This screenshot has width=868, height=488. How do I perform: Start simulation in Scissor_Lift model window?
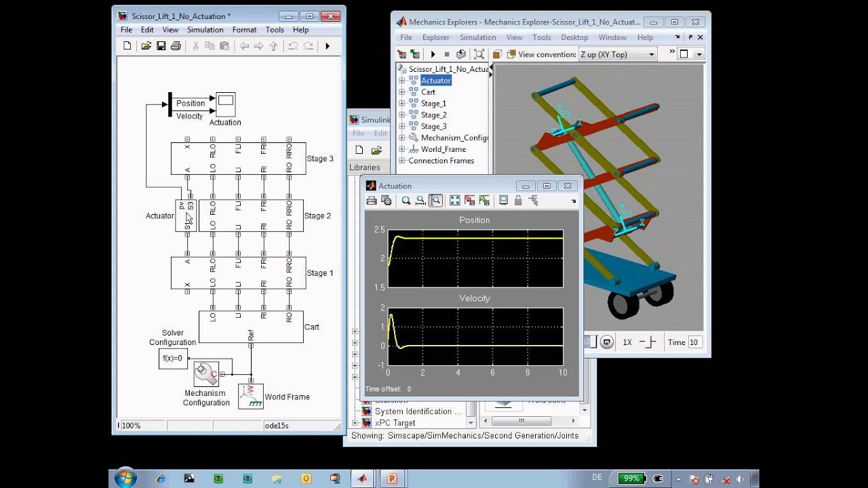pos(328,46)
